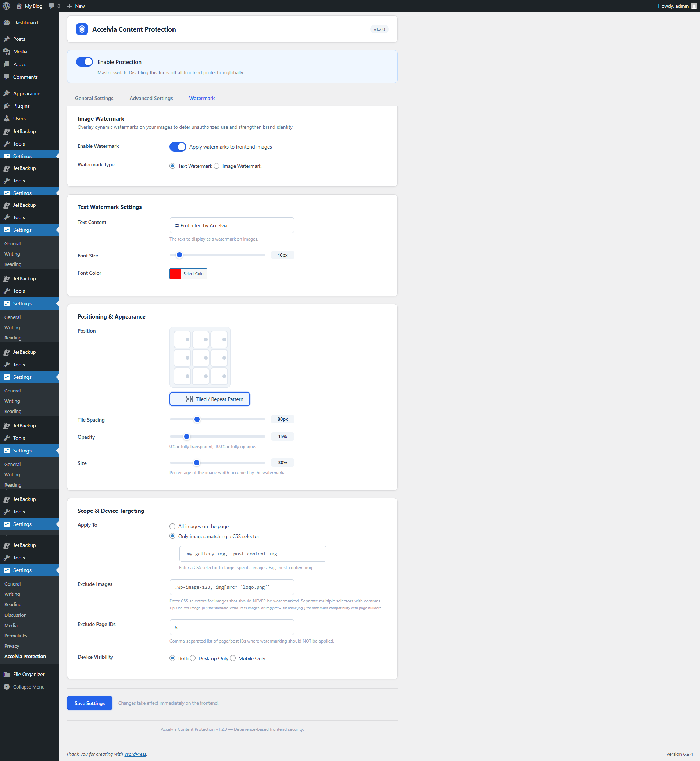This screenshot has height=761, width=700.
Task: Open Comments via its sidebar bubble icon
Action: point(7,77)
